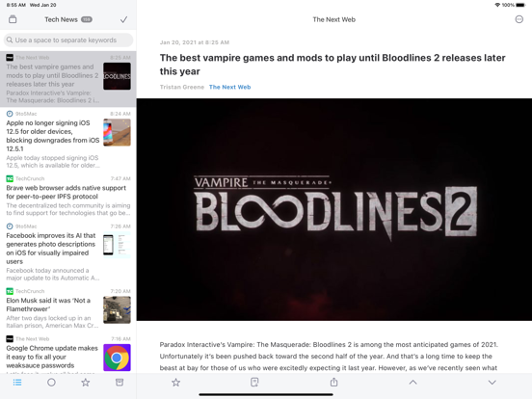Tap The Next Web icon on vampire article
The image size is (532, 399).
10,57
